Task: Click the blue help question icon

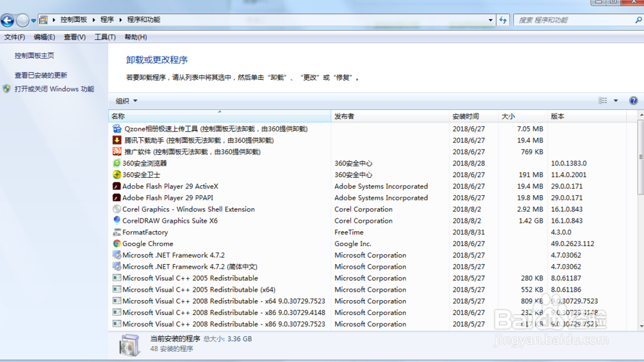Action: [633, 100]
